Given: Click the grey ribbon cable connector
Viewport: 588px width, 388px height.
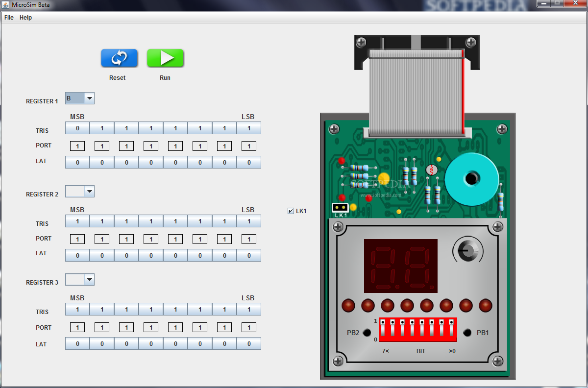Looking at the screenshot, I should coord(416,92).
